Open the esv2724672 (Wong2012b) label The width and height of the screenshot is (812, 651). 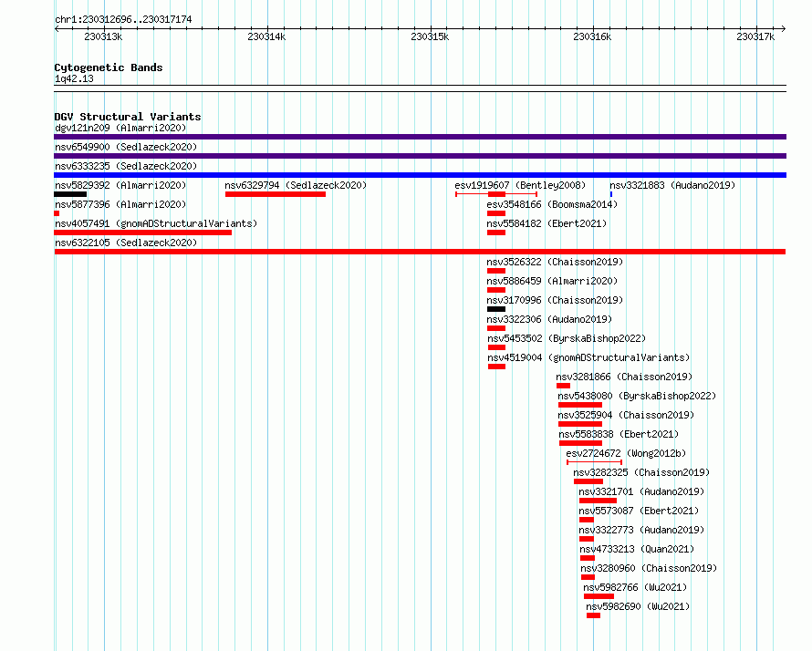click(x=626, y=453)
